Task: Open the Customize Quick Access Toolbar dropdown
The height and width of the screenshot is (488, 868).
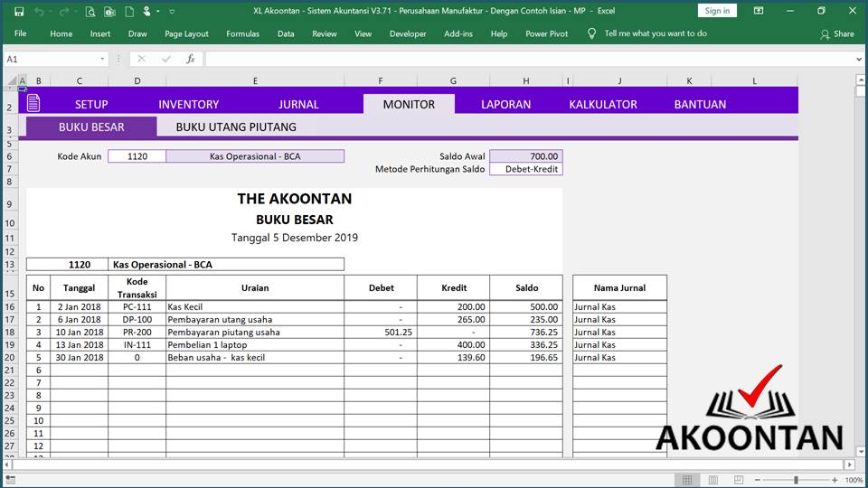Action: [x=172, y=11]
